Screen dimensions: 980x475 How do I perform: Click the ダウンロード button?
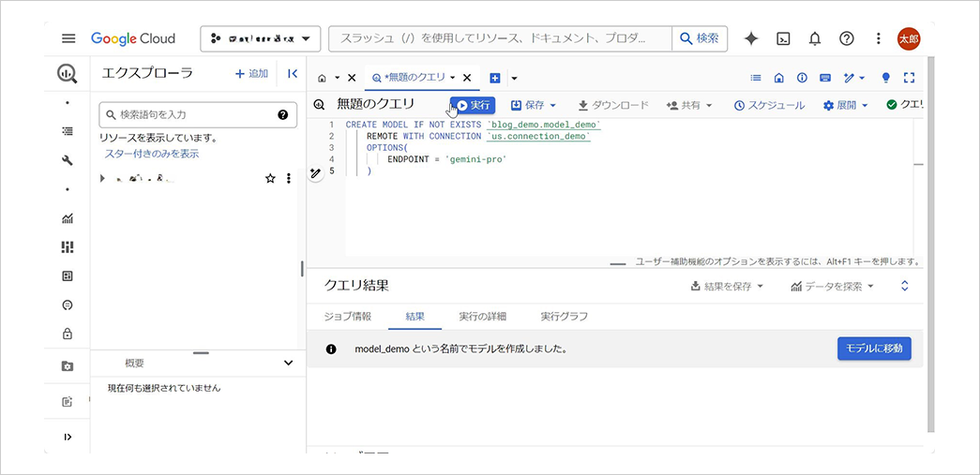(x=612, y=106)
